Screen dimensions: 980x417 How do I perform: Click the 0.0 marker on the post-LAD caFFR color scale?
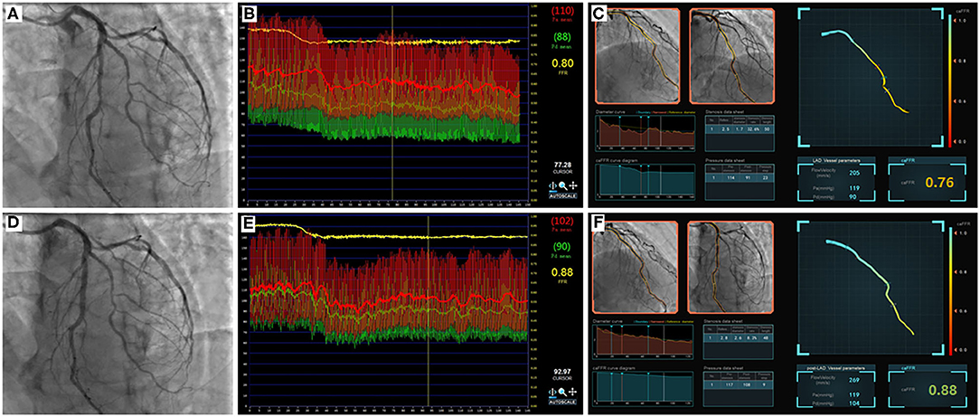(x=959, y=349)
